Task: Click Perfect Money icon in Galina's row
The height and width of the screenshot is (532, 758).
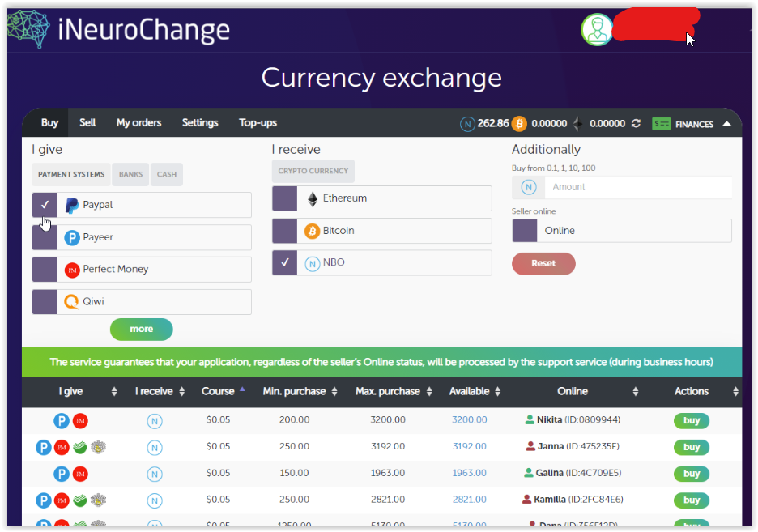Action: tap(80, 474)
